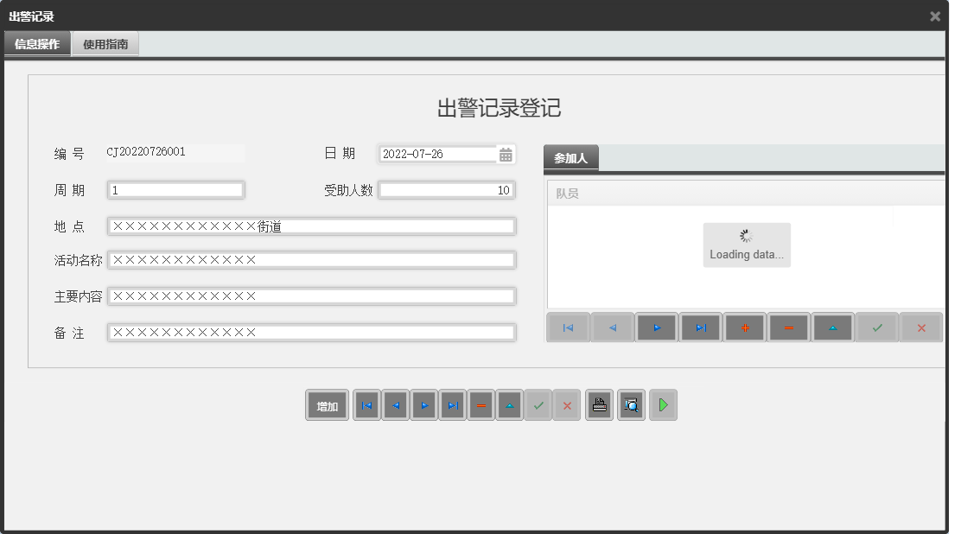Go to previous record in bottom toolbar

click(396, 406)
